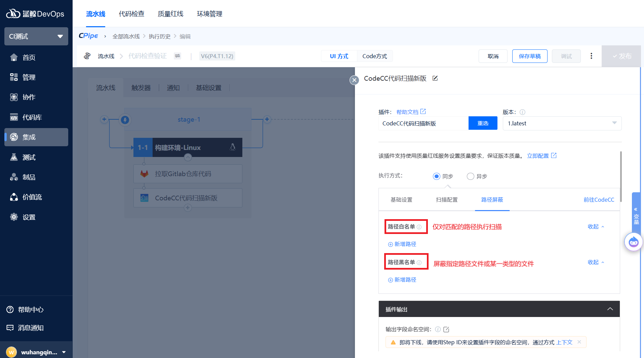Viewport: 644px width, 358px height.
Task: Edit the output field namespace icon
Action: (x=446, y=329)
